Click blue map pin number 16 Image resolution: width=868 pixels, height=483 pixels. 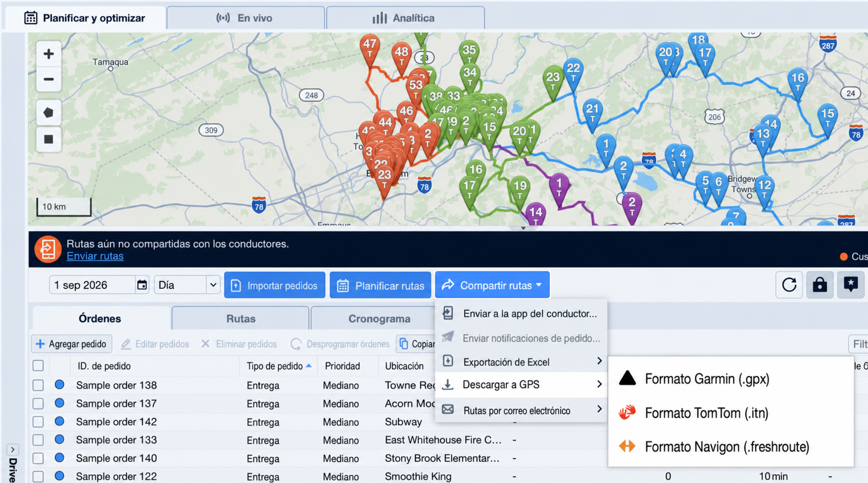[798, 84]
